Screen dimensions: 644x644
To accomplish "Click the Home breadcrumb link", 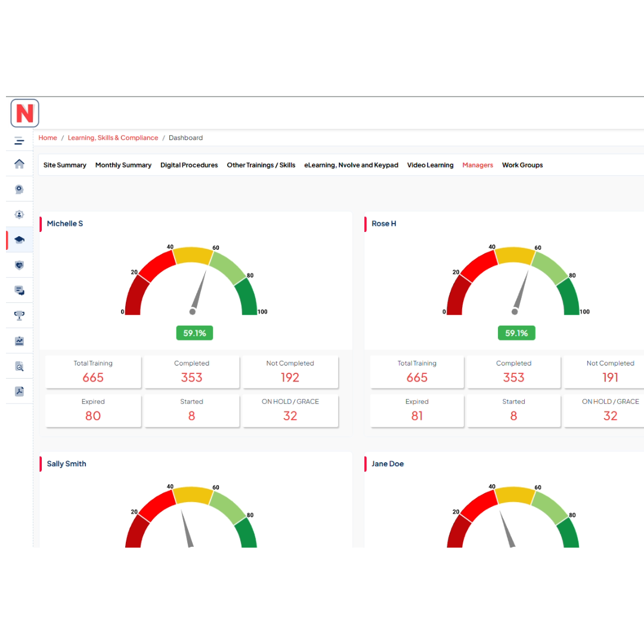I will (48, 138).
